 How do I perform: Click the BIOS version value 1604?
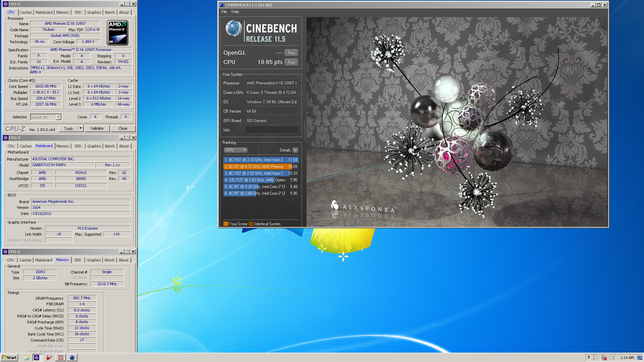click(x=80, y=207)
